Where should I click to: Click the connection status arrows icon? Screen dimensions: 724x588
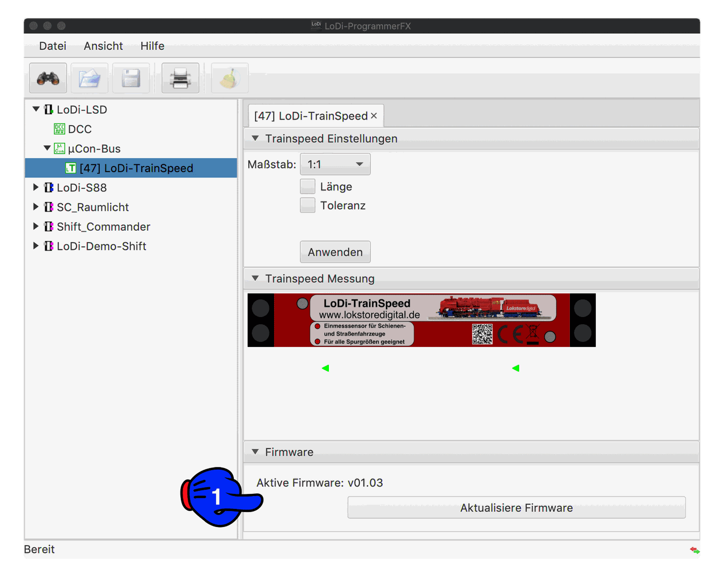[695, 550]
